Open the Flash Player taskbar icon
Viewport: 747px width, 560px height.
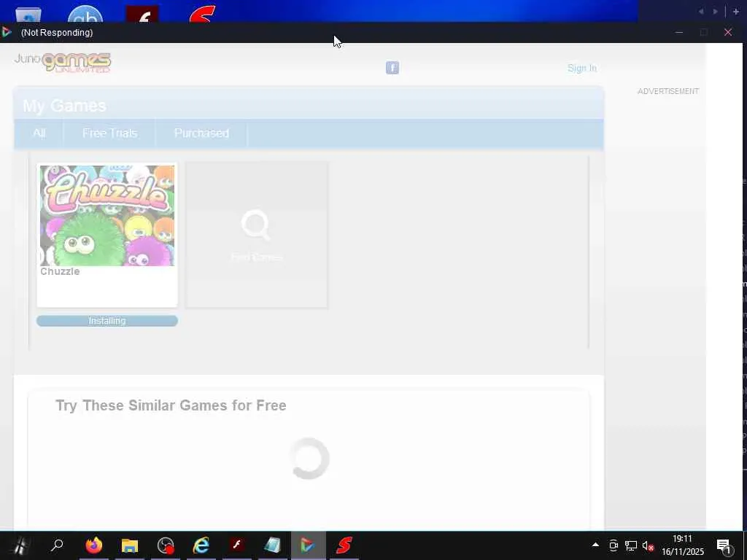(237, 545)
